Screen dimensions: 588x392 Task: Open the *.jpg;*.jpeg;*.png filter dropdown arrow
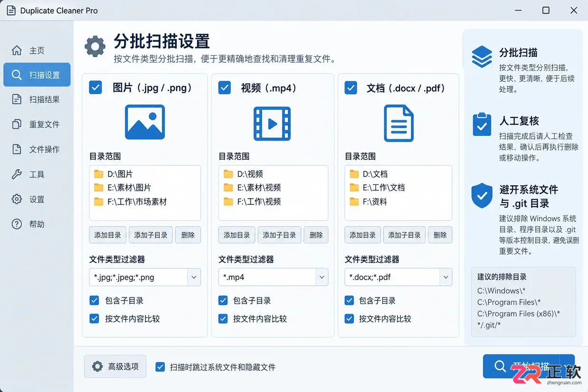point(194,277)
